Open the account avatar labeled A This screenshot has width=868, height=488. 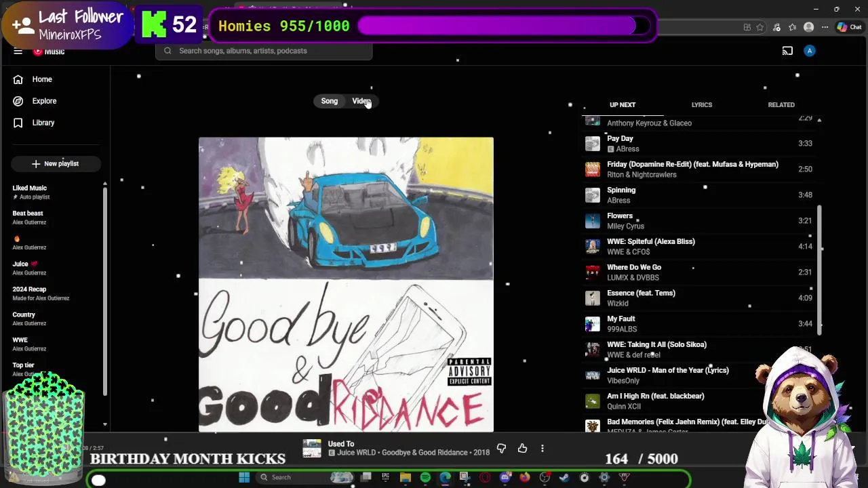809,51
